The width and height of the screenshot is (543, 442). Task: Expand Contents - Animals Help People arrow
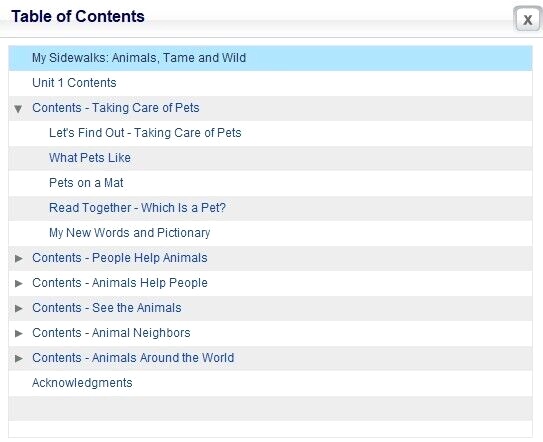pos(19,283)
